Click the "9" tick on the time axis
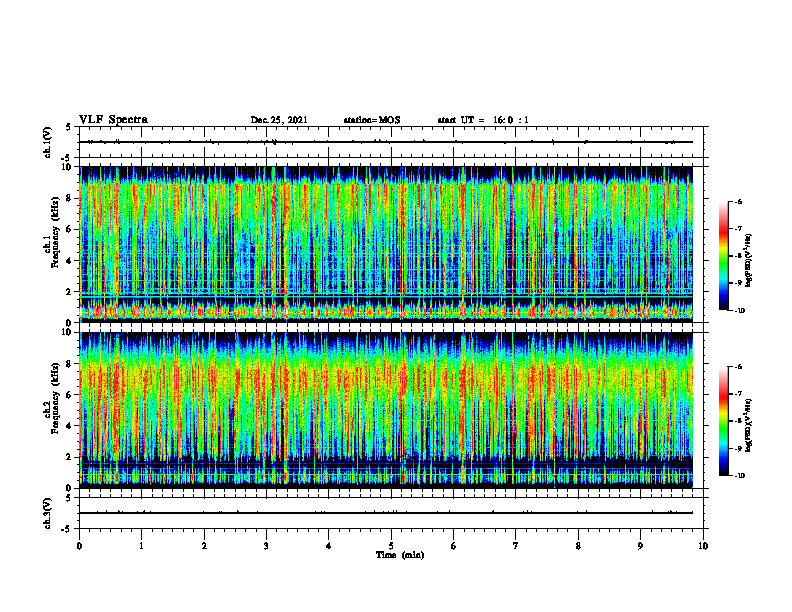Screen dimensions: 792x612 [x=640, y=546]
